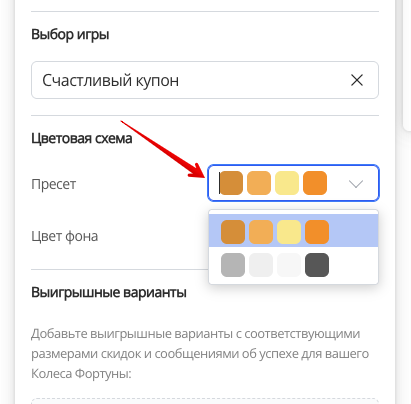411x404 pixels.
Task: Choose the highlighted orange preset option
Action: pyautogui.click(x=293, y=232)
